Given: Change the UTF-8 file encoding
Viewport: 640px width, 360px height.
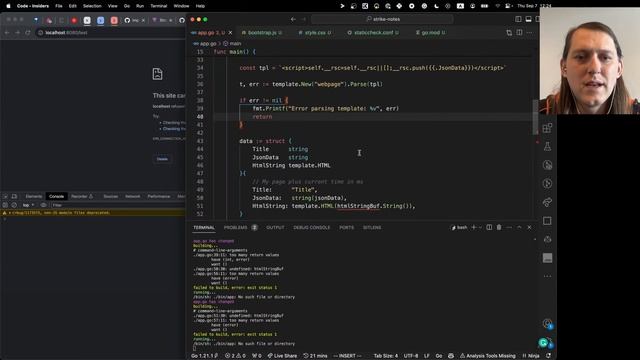Looking at the screenshot, I should (411, 356).
